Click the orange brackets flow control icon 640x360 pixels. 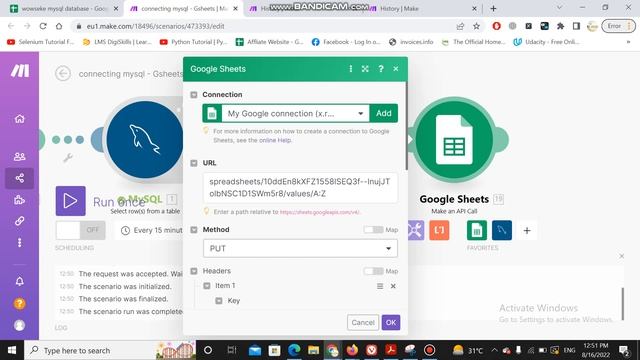(x=439, y=230)
